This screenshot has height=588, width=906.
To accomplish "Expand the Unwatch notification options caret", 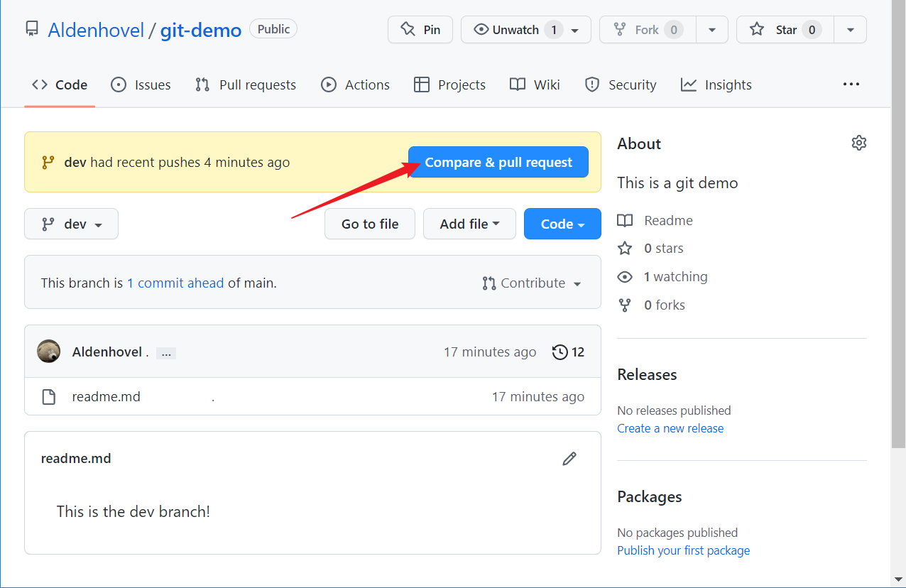I will [576, 30].
